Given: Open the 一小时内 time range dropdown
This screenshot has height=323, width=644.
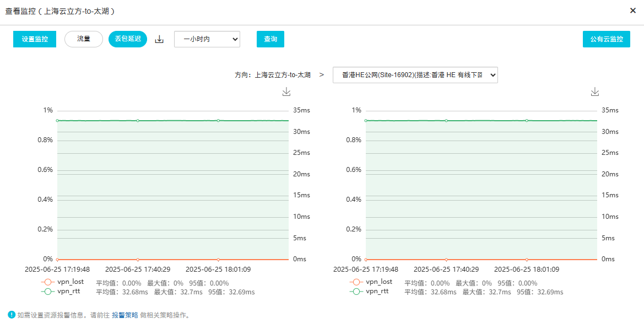Looking at the screenshot, I should (207, 39).
